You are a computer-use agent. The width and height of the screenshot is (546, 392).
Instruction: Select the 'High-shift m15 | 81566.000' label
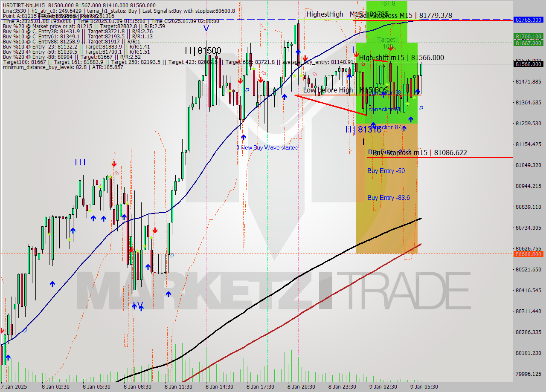tap(401, 58)
